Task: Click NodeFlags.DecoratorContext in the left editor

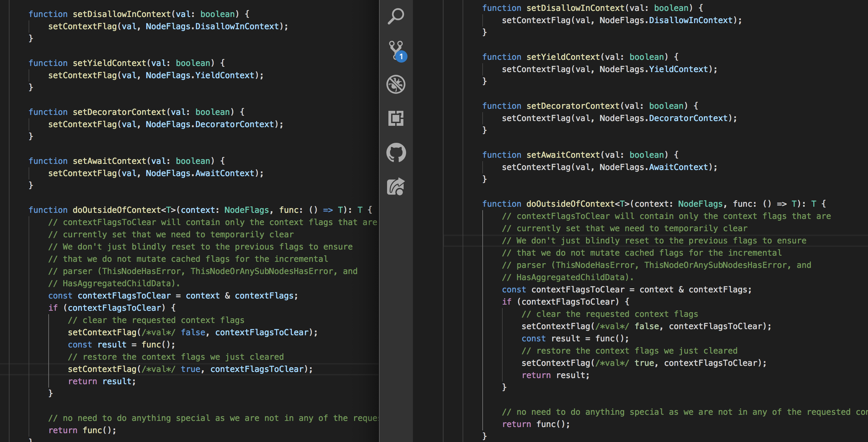Action: pyautogui.click(x=210, y=124)
